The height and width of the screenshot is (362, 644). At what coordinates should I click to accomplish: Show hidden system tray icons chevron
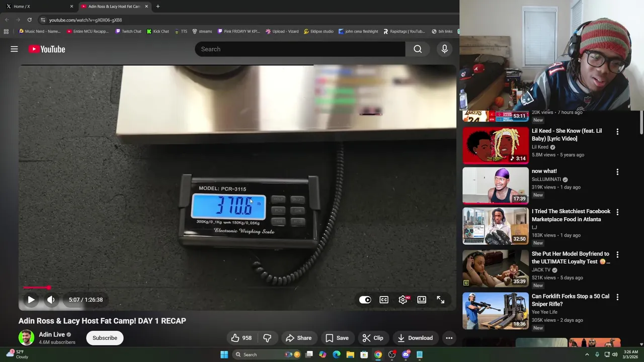[x=587, y=354]
